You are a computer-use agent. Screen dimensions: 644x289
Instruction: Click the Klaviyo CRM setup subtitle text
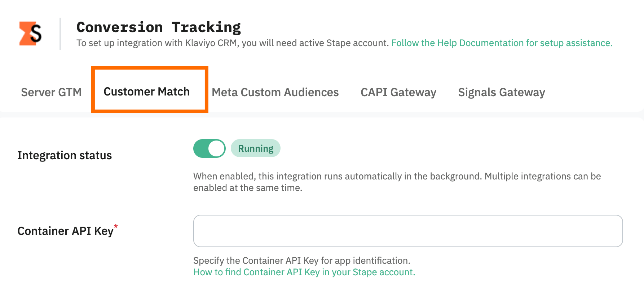(x=233, y=43)
